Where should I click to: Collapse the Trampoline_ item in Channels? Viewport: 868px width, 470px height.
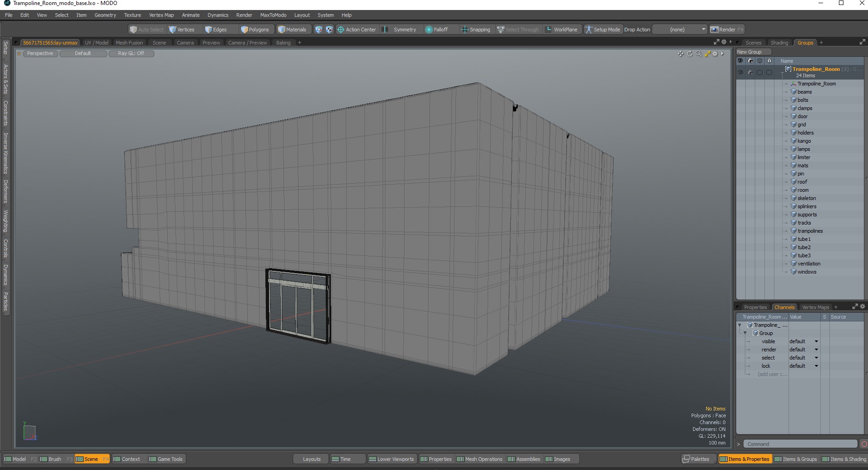(x=740, y=325)
